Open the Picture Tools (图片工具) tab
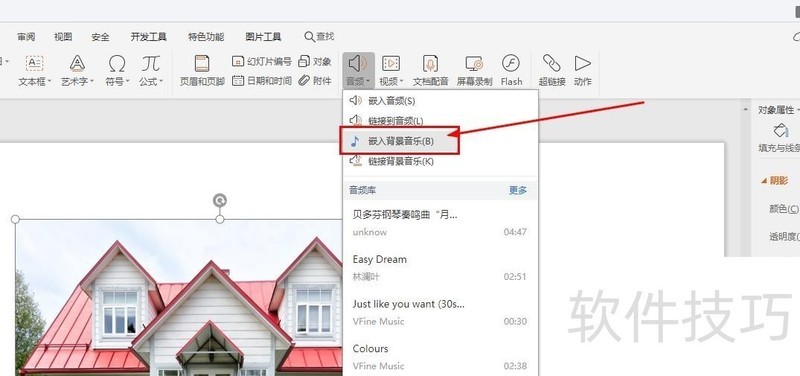The width and height of the screenshot is (800, 376). (263, 37)
